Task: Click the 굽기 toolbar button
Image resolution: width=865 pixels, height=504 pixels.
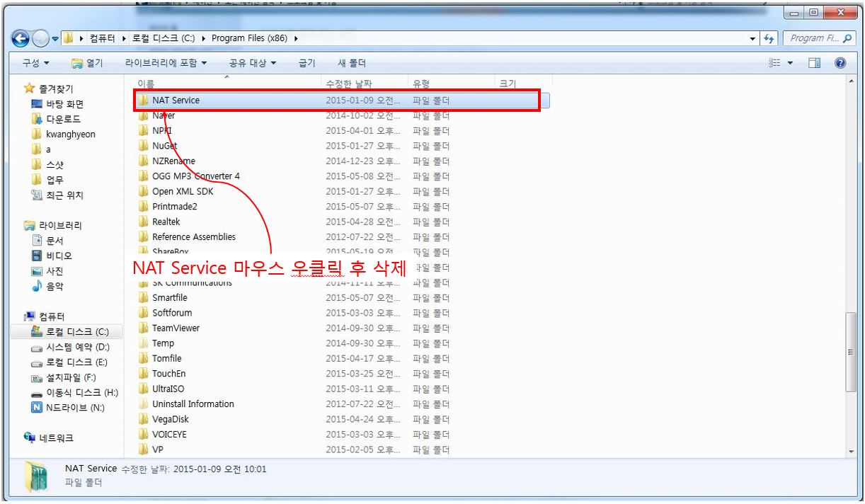Action: click(x=307, y=64)
